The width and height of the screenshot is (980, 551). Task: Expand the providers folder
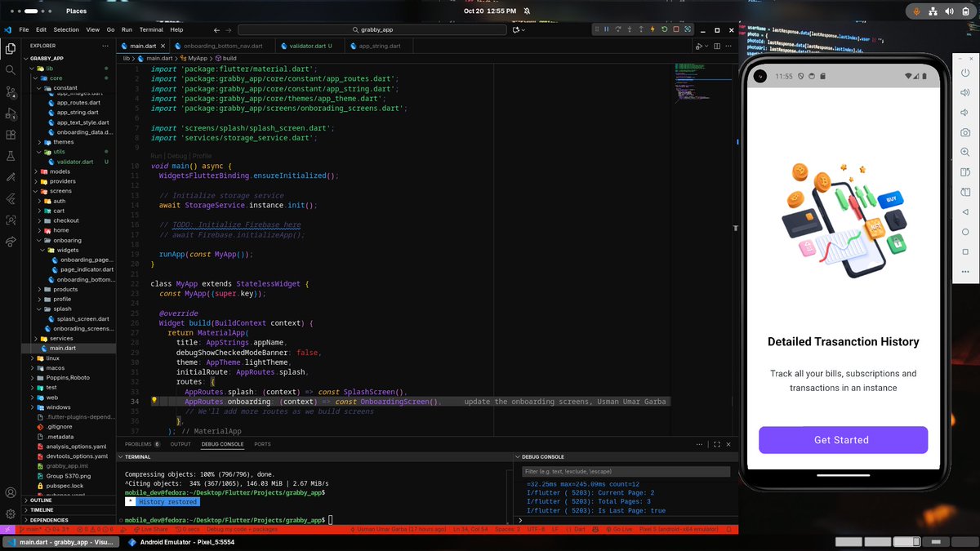point(63,181)
